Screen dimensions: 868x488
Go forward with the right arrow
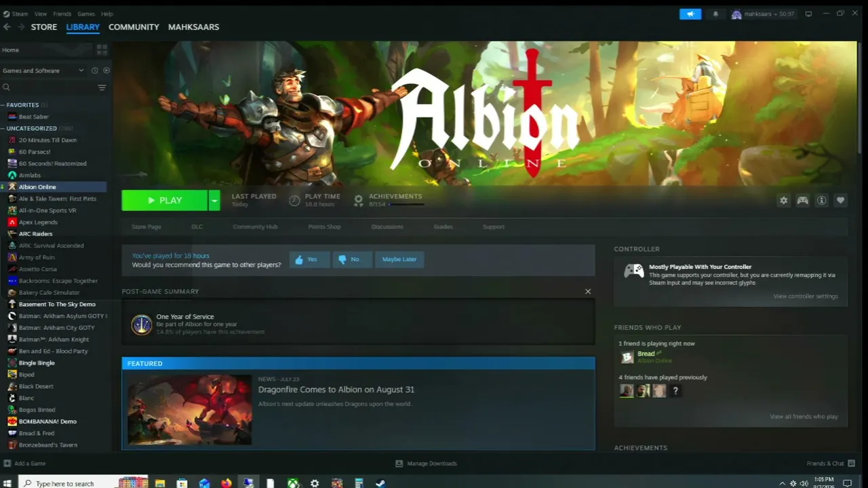(x=21, y=27)
